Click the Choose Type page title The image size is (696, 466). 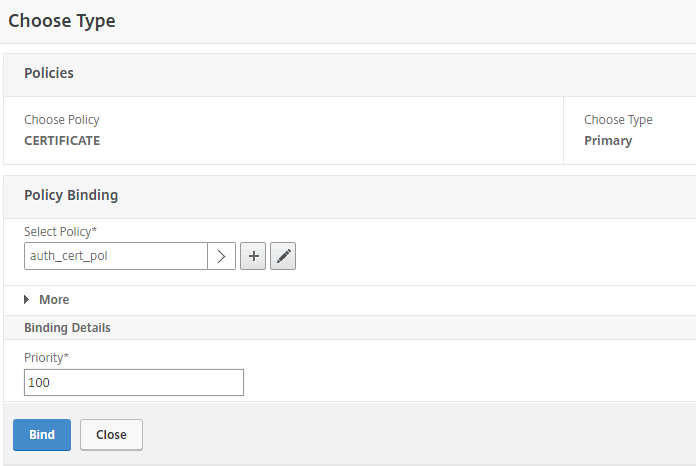click(62, 21)
